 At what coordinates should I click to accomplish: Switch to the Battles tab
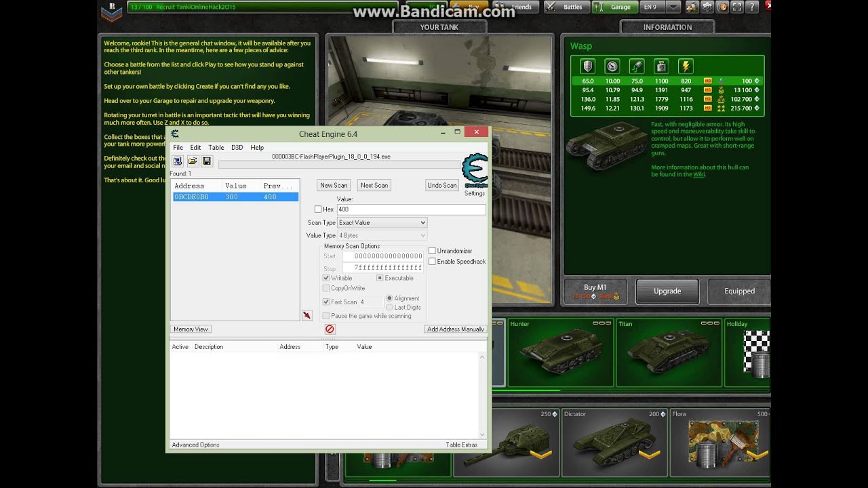566,7
